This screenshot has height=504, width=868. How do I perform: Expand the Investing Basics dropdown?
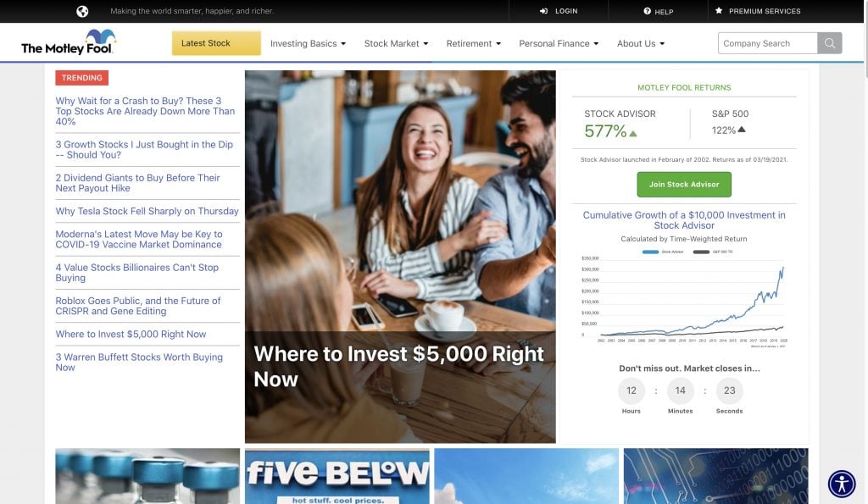[308, 43]
